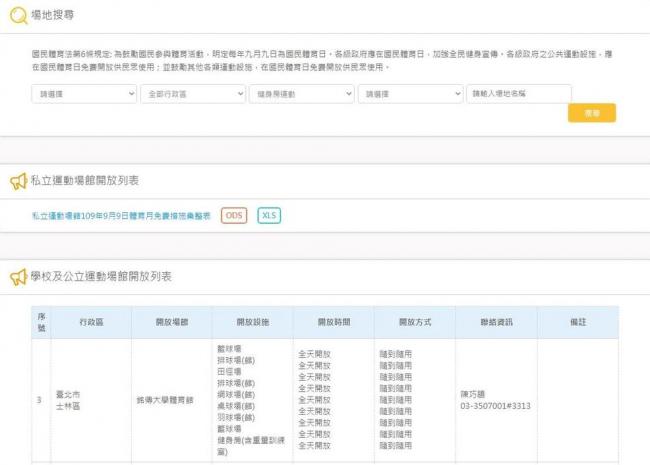Open the fourth dropdown labeled 請選擇

[410, 94]
